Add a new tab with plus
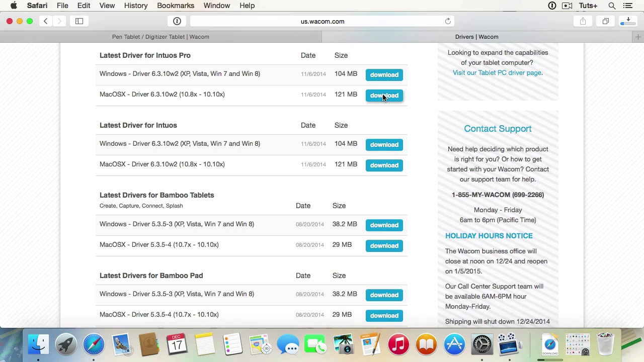Screen dimensions: 644x362 pyautogui.click(x=638, y=37)
